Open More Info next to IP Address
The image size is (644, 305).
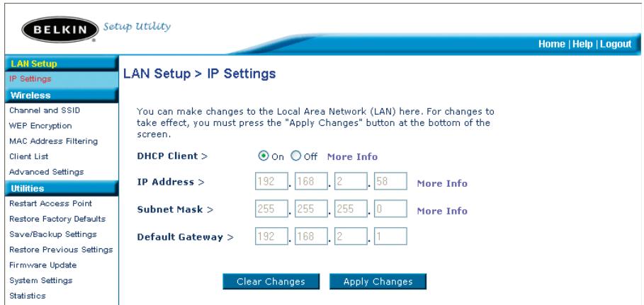click(x=442, y=183)
